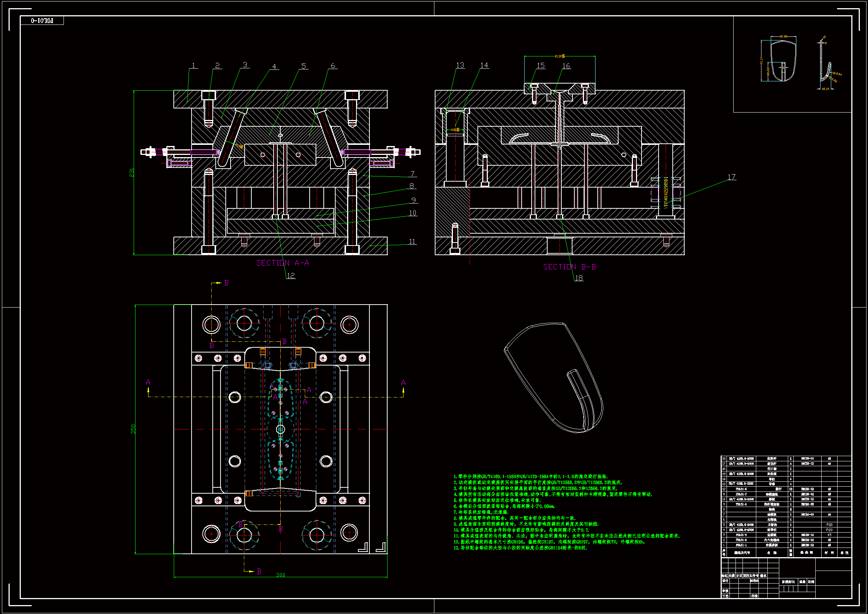Click the B section marker below plan view

tap(259, 571)
